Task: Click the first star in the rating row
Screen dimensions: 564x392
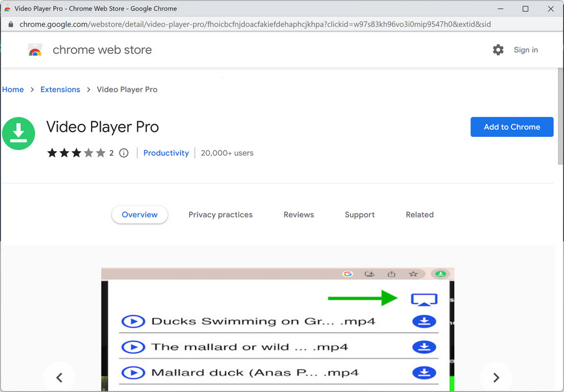Action: click(52, 153)
